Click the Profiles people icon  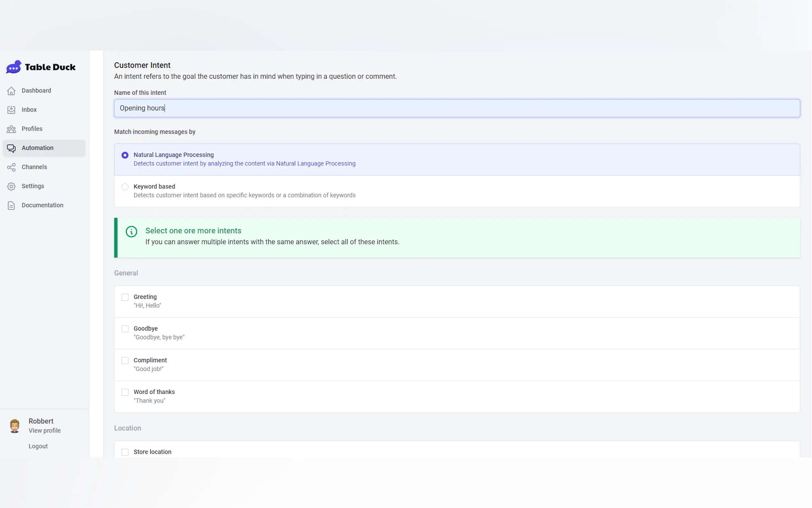point(12,129)
